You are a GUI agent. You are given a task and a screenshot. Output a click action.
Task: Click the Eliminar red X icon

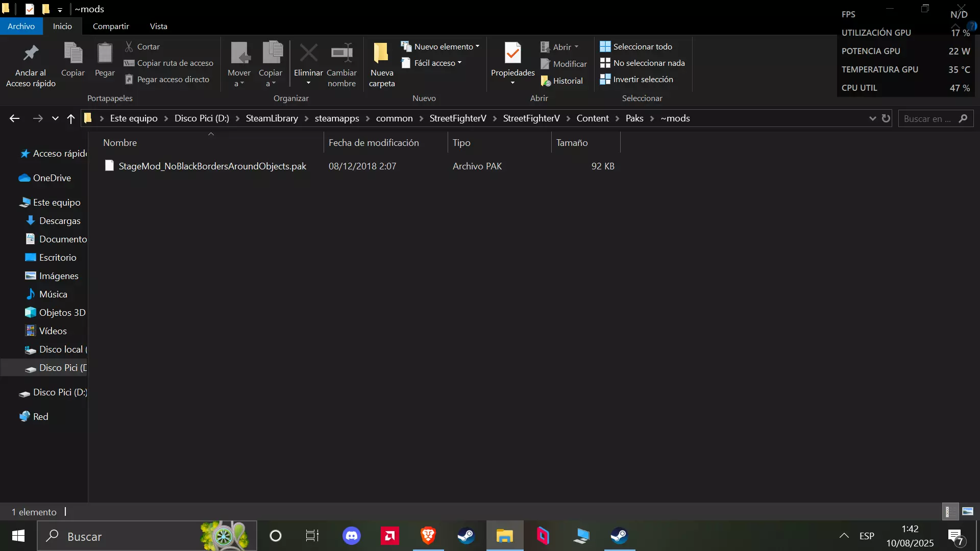[x=308, y=53]
